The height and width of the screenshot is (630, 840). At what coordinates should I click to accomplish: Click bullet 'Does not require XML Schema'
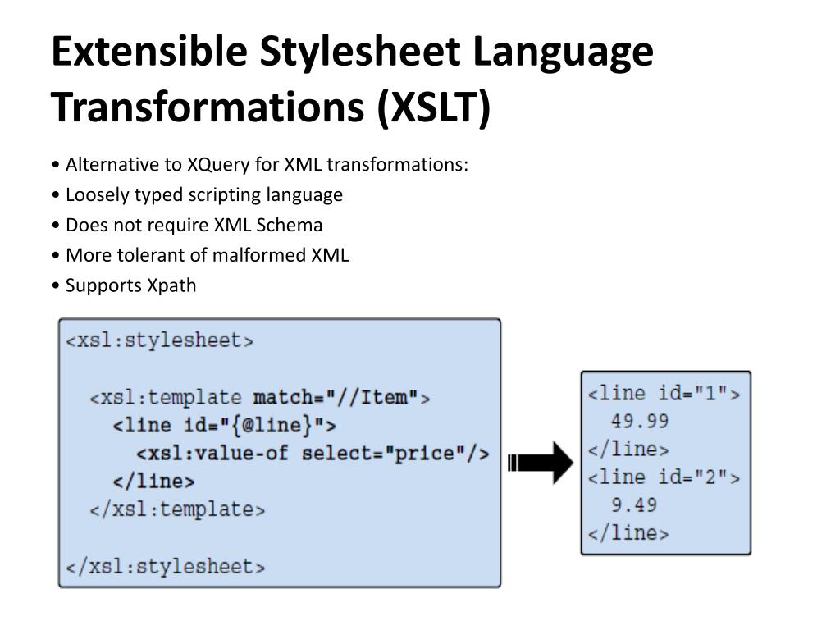click(194, 225)
